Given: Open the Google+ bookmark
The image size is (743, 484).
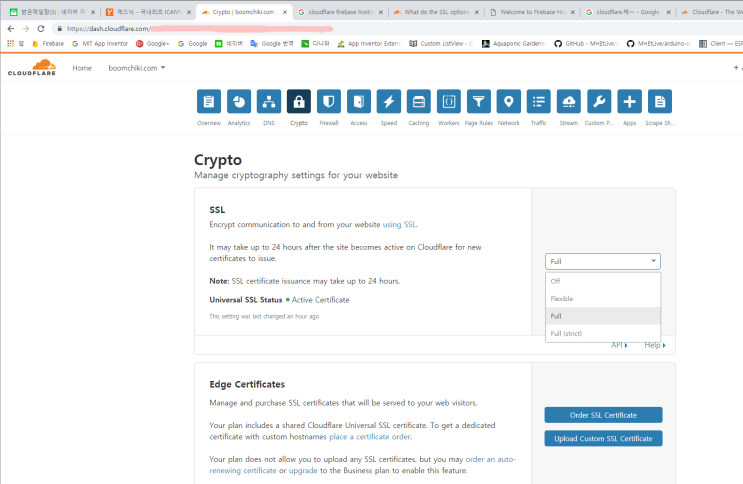Looking at the screenshot, I should pos(153,44).
